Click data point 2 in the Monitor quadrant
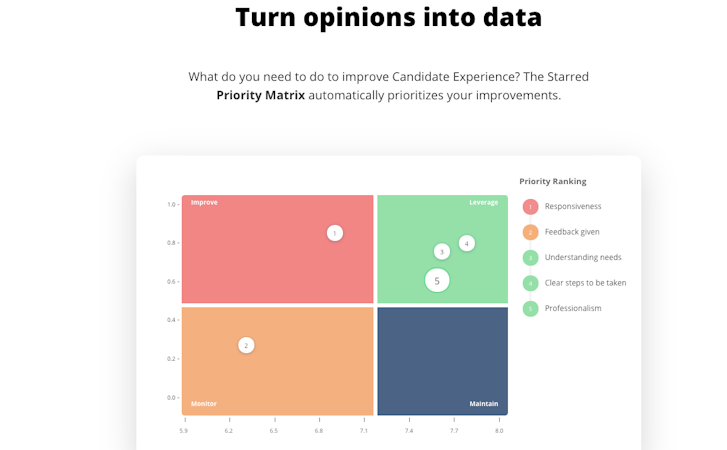 tap(246, 345)
